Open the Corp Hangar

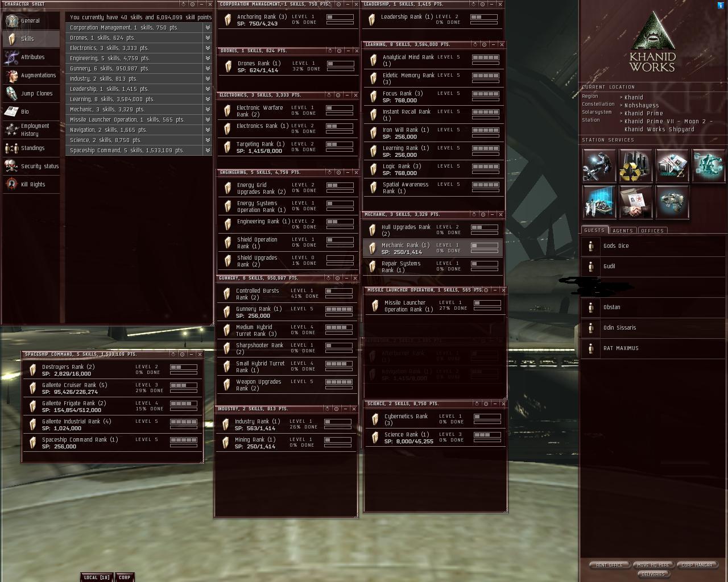pyautogui.click(x=697, y=565)
